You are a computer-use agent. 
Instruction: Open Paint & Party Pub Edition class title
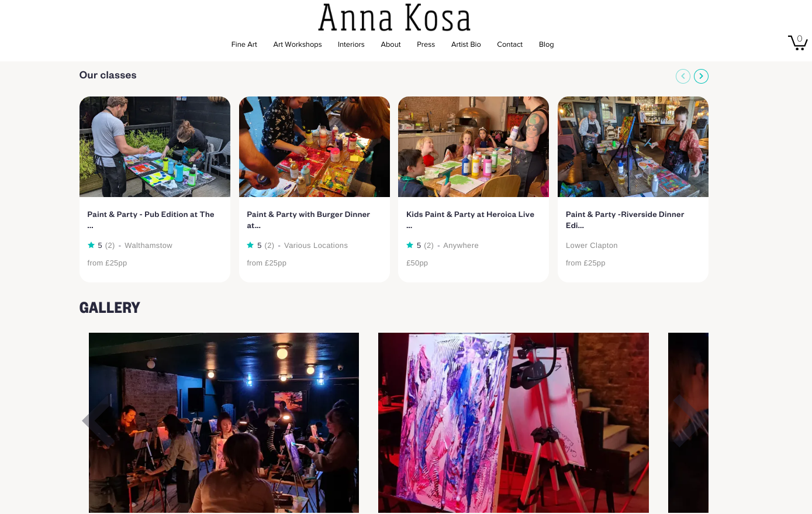click(x=151, y=220)
